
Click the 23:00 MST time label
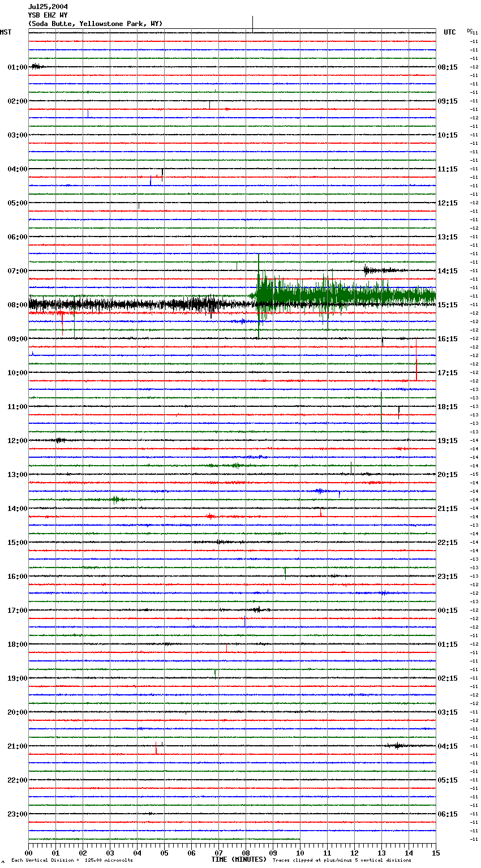pos(18,814)
